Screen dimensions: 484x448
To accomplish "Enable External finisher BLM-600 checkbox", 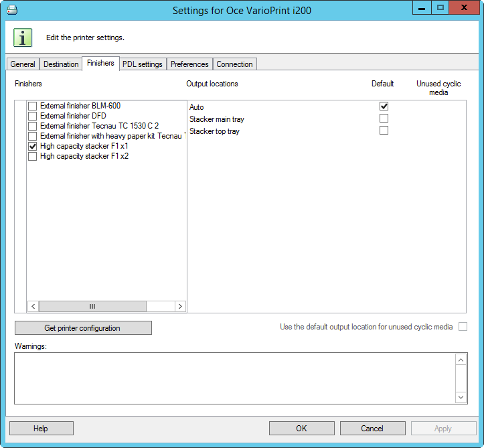I will (x=32, y=106).
